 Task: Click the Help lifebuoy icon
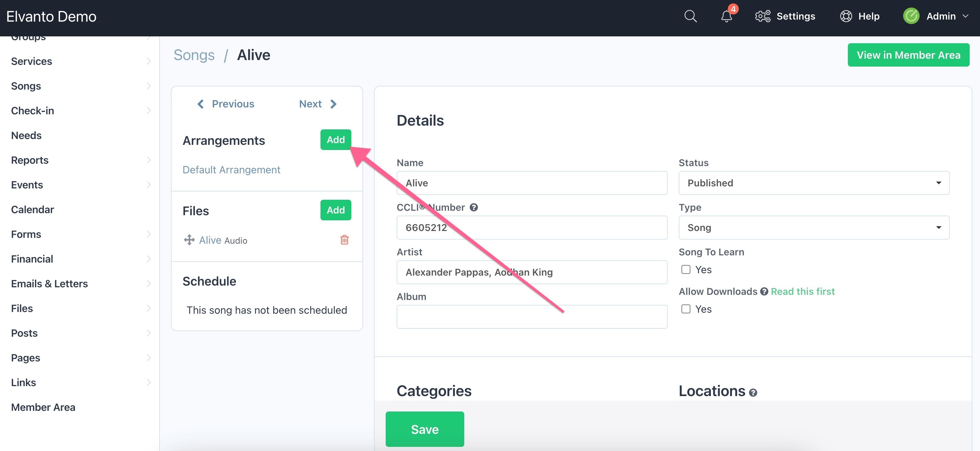[846, 16]
